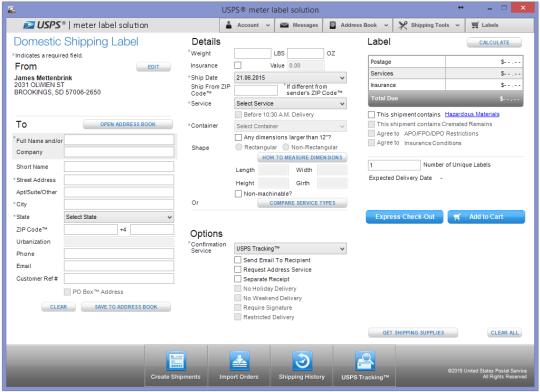Click the CALCULATE button
The height and width of the screenshot is (392, 540).
point(494,42)
